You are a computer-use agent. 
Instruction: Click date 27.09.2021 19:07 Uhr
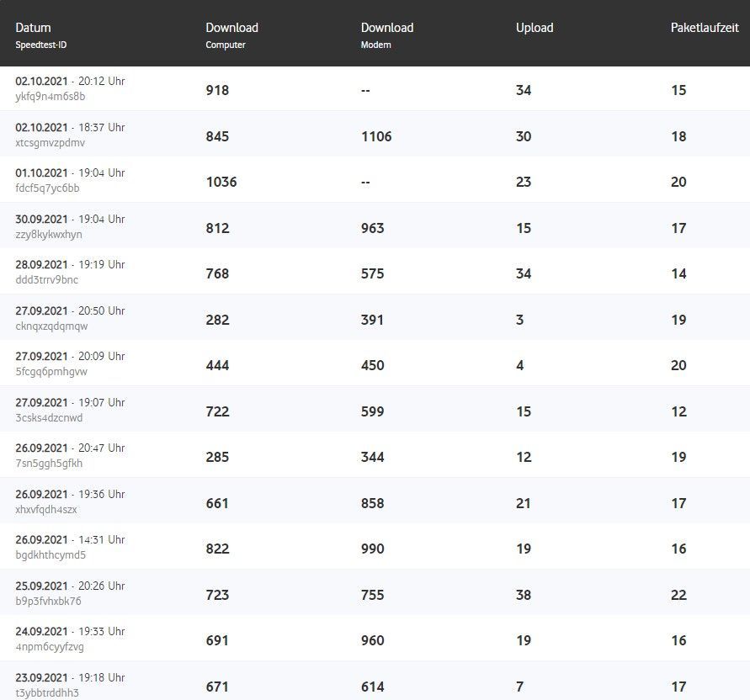point(70,403)
